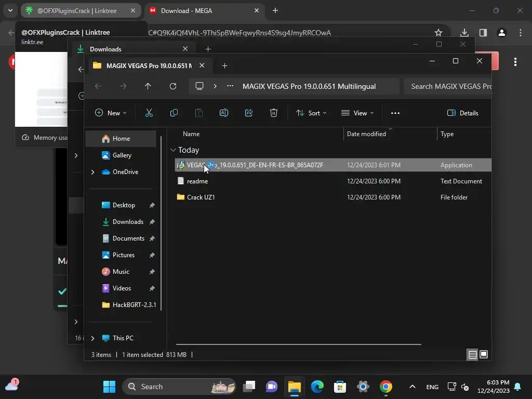Viewport: 532px width, 399px height.
Task: Expand the OneDrive tree node
Action: point(92,172)
